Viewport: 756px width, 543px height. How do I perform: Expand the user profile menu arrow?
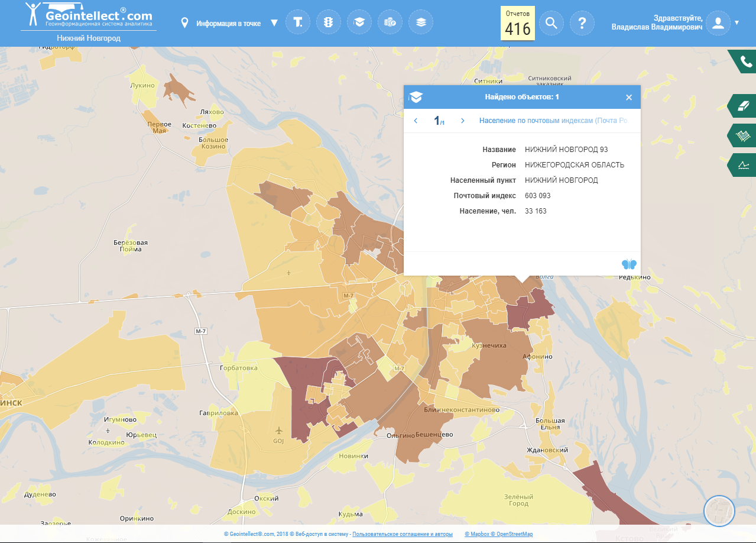pyautogui.click(x=736, y=23)
